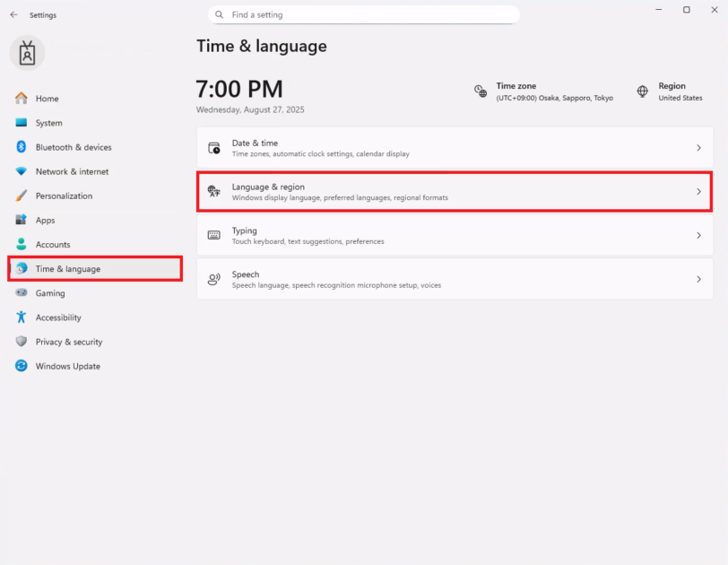Click the Typing keyboard icon
Image resolution: width=728 pixels, height=565 pixels.
(214, 235)
